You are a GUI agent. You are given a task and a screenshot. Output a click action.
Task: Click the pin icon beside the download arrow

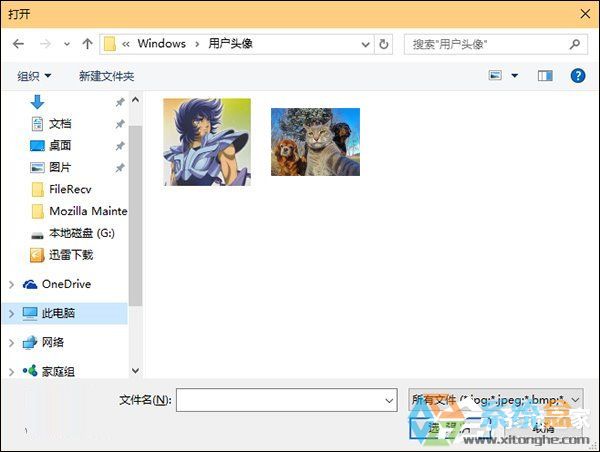120,102
